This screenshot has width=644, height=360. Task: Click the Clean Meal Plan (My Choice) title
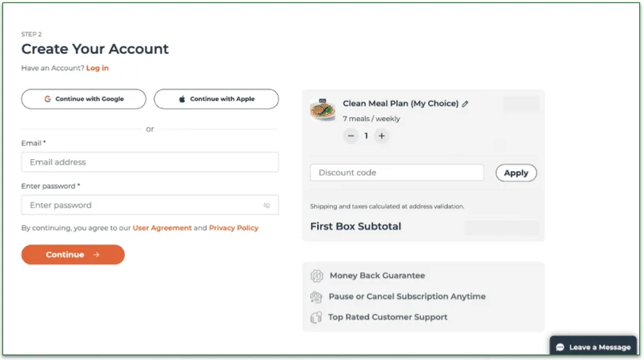click(x=401, y=104)
